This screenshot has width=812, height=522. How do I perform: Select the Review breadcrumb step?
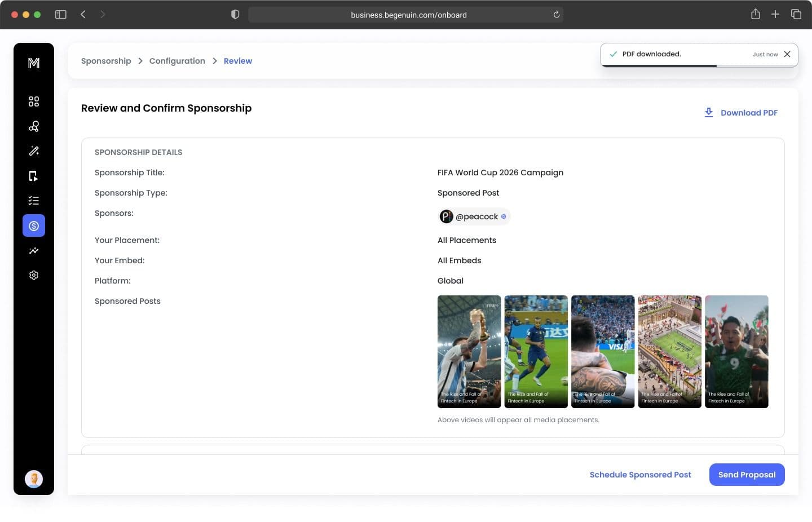pyautogui.click(x=238, y=61)
